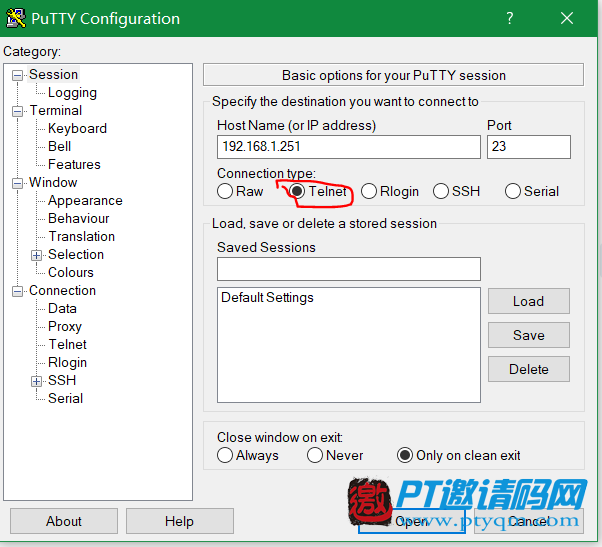Image resolution: width=602 pixels, height=547 pixels.
Task: Click the Load button
Action: click(529, 301)
